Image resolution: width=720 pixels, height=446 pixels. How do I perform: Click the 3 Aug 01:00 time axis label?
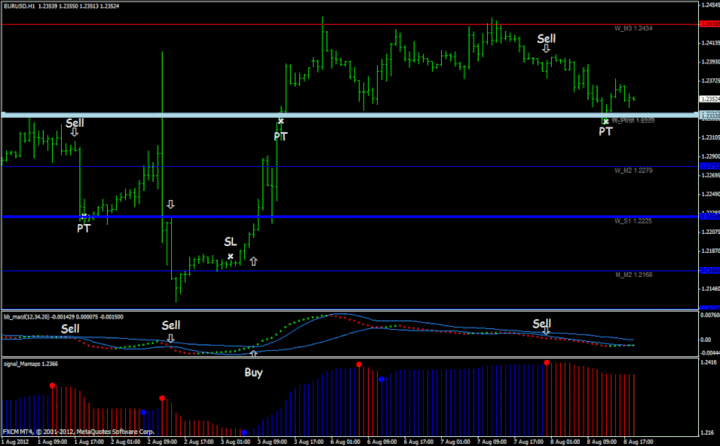tap(236, 442)
